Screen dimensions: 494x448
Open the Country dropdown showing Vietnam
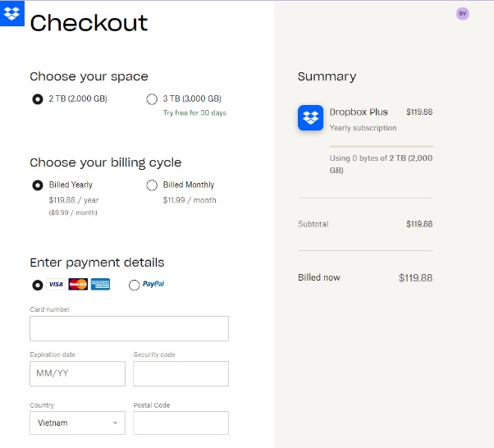click(77, 423)
